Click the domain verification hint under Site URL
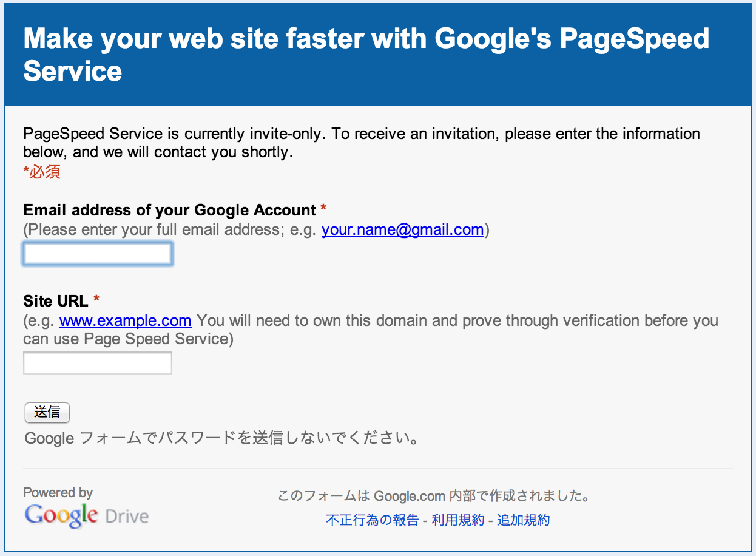Screen dimensions: 756x556 pyautogui.click(x=455, y=320)
